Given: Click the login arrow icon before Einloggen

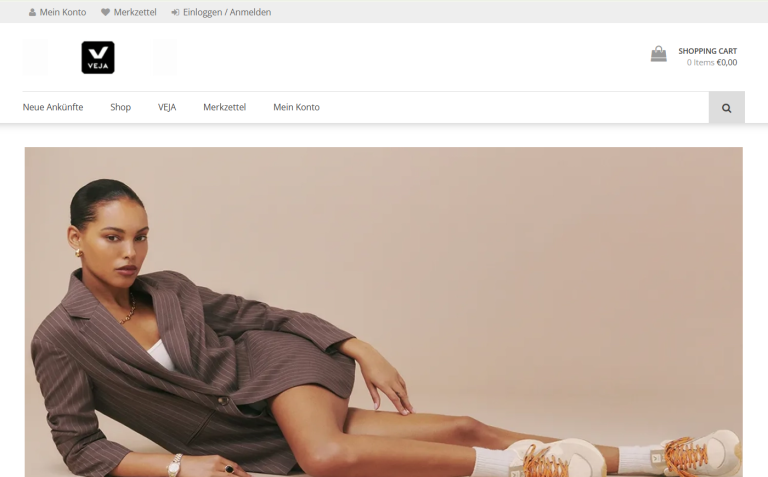Looking at the screenshot, I should [x=175, y=12].
